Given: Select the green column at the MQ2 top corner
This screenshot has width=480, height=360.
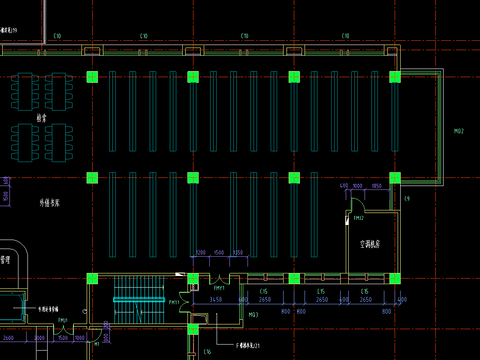Looking at the screenshot, I should (x=395, y=77).
